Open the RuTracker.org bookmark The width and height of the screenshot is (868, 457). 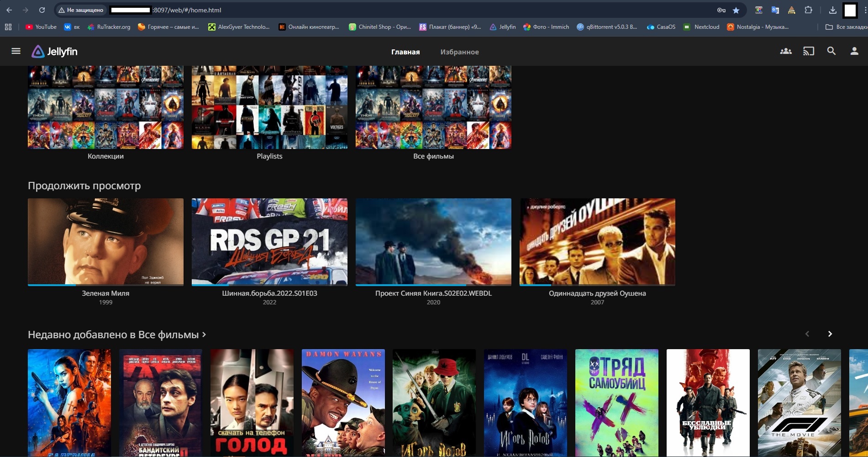click(109, 27)
